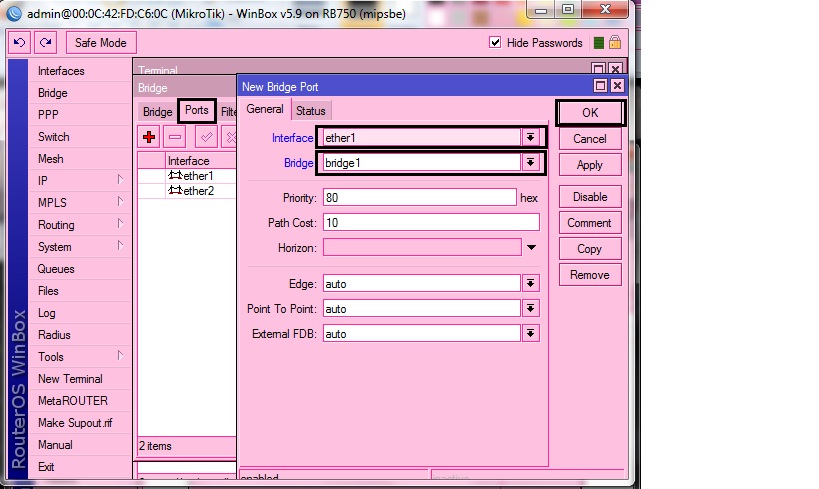Viewport: 819px width, 489px height.
Task: Expand the System submenu arrow
Action: coord(120,246)
